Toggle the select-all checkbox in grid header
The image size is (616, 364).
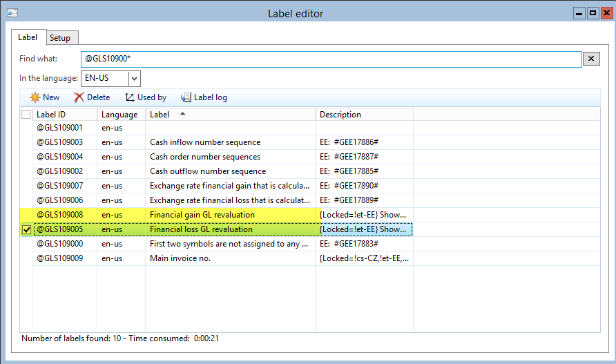point(26,115)
